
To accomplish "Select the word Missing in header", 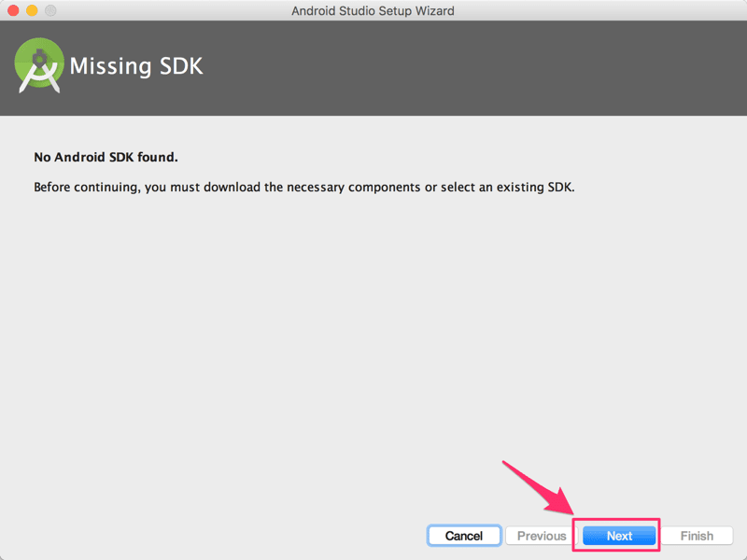I will tap(110, 65).
